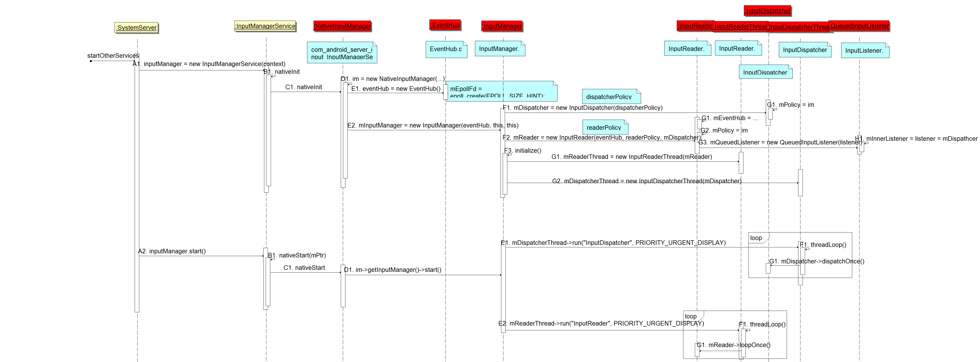980x362 pixels.
Task: Select the topmost InputDispatcher red box
Action: (767, 11)
